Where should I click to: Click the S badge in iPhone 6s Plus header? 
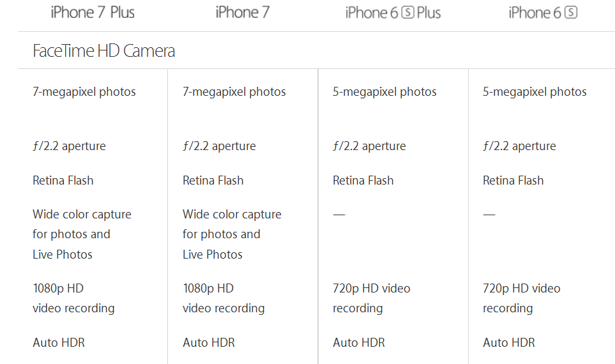407,13
